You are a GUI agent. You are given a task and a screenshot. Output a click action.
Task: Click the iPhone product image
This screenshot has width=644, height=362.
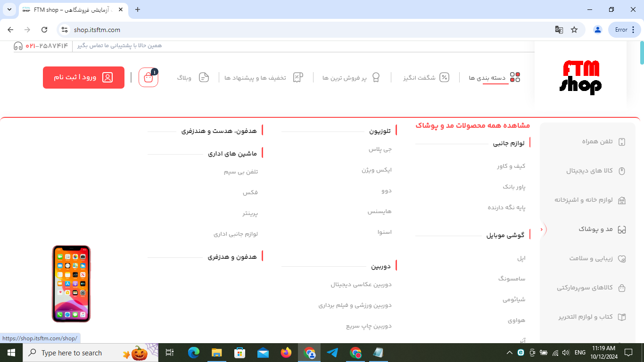click(71, 284)
